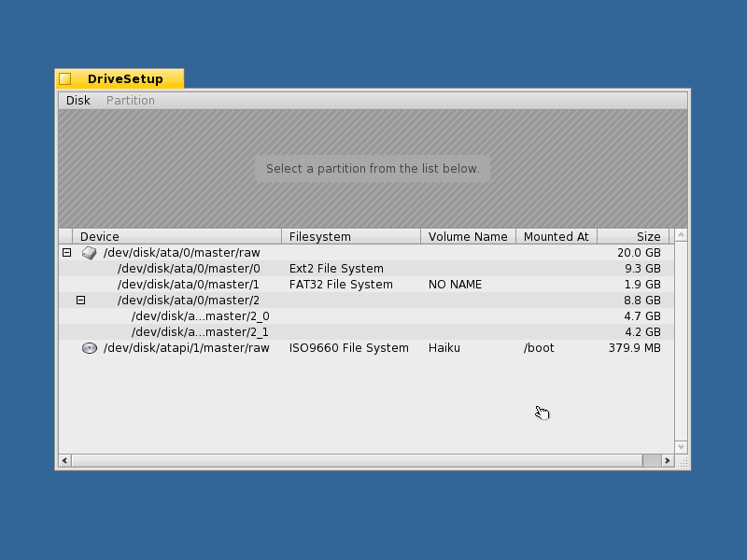The height and width of the screenshot is (560, 747).
Task: Select the /dev/disk/ata/0/master/0 partition
Action: tap(366, 269)
